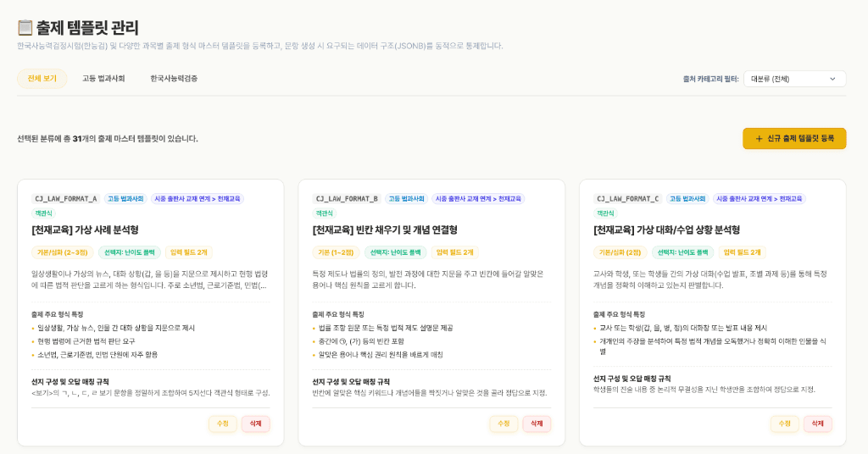
Task: Click 삭제 on the CJ_LAW_FORMAT_A card
Action: (255, 424)
